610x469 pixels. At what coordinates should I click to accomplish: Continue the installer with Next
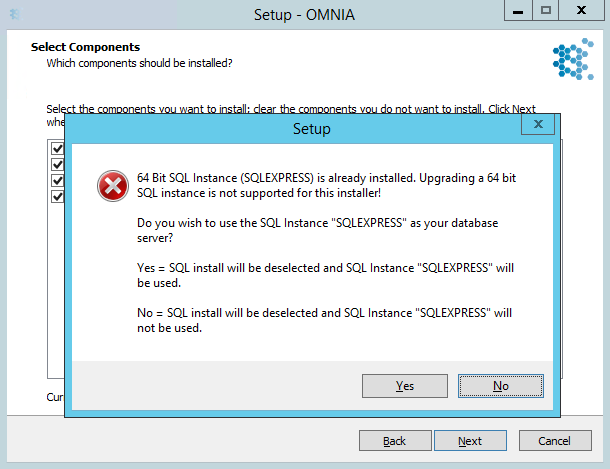click(470, 441)
